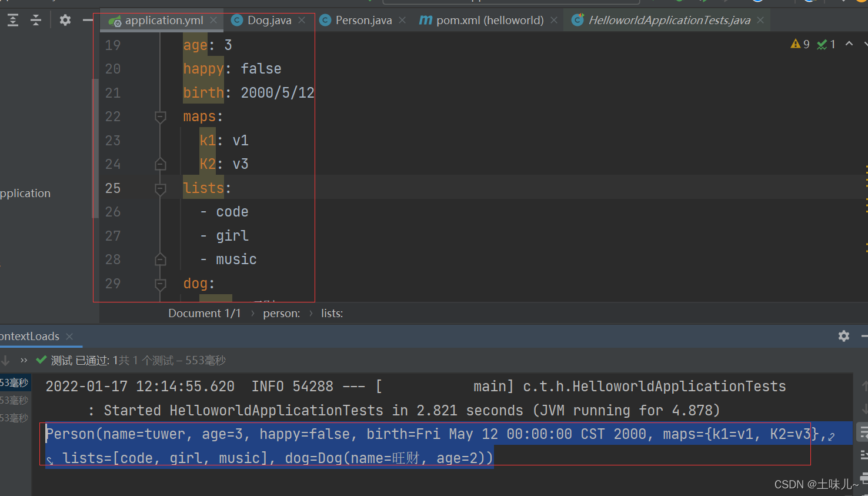Click lists: in the breadcrumb bar

[332, 314]
